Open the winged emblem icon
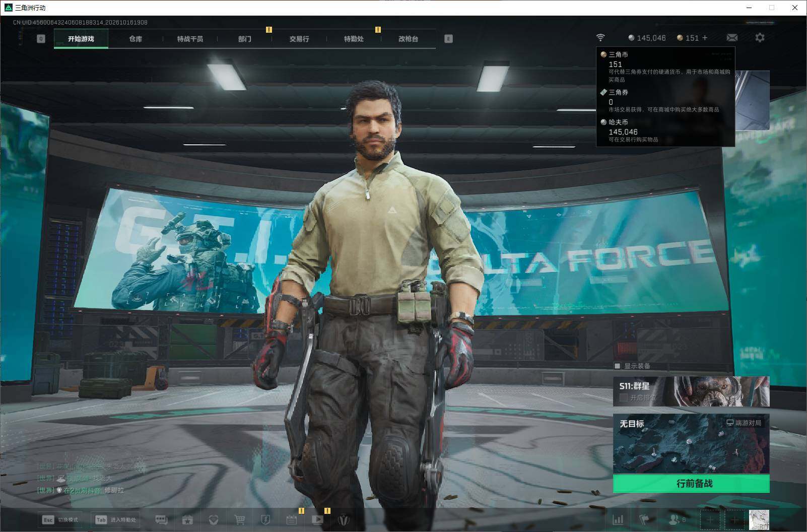The height and width of the screenshot is (532, 807). (x=344, y=519)
